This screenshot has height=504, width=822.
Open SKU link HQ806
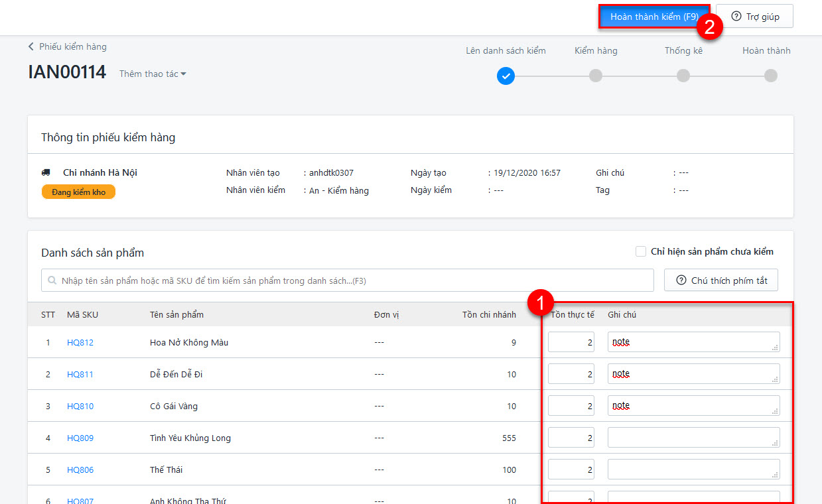coord(80,470)
